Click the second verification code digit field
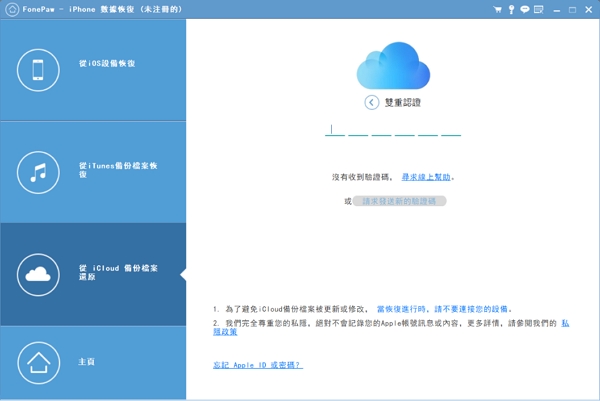600x401 pixels. [358, 129]
